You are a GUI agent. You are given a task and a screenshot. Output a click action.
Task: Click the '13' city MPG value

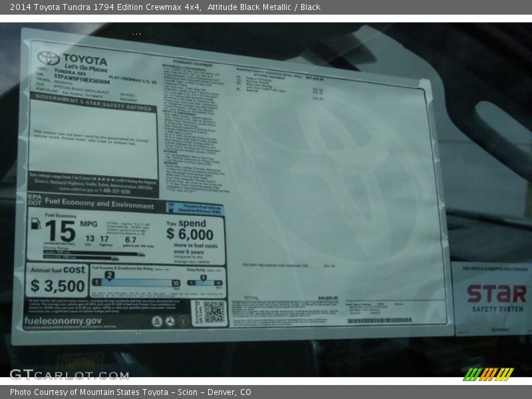pyautogui.click(x=90, y=239)
